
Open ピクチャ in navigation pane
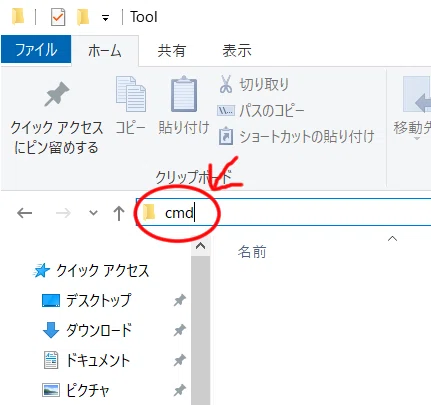pyautogui.click(x=88, y=390)
